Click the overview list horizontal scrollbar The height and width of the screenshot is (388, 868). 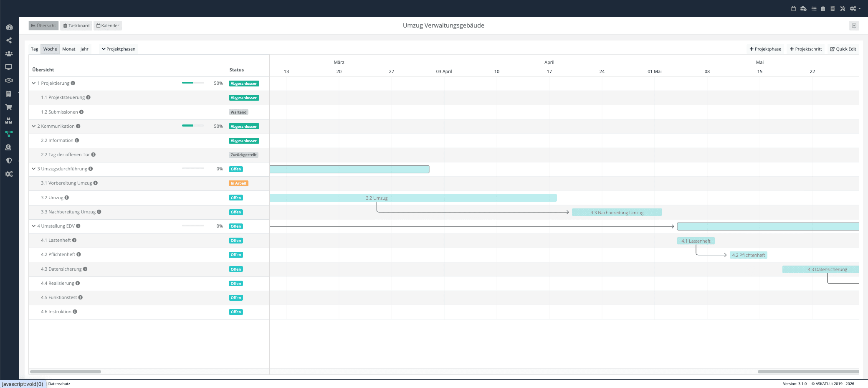(66, 372)
